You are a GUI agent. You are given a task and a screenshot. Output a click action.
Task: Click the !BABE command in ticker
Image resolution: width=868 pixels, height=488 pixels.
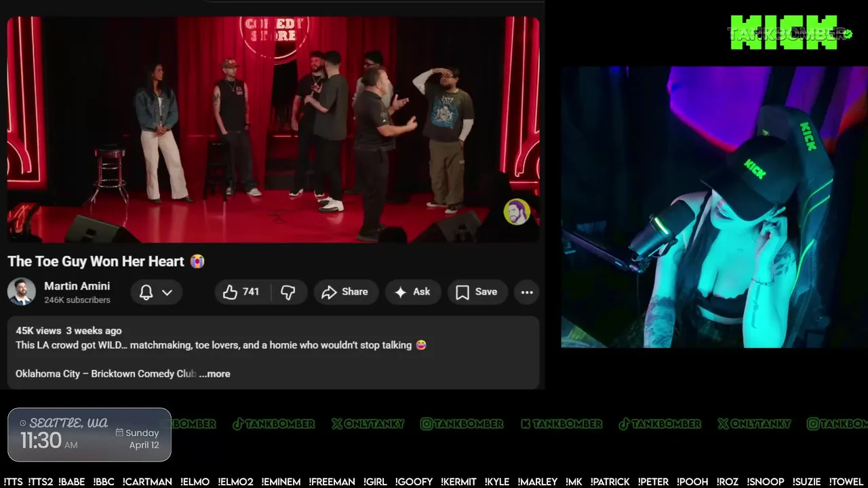coord(71,482)
